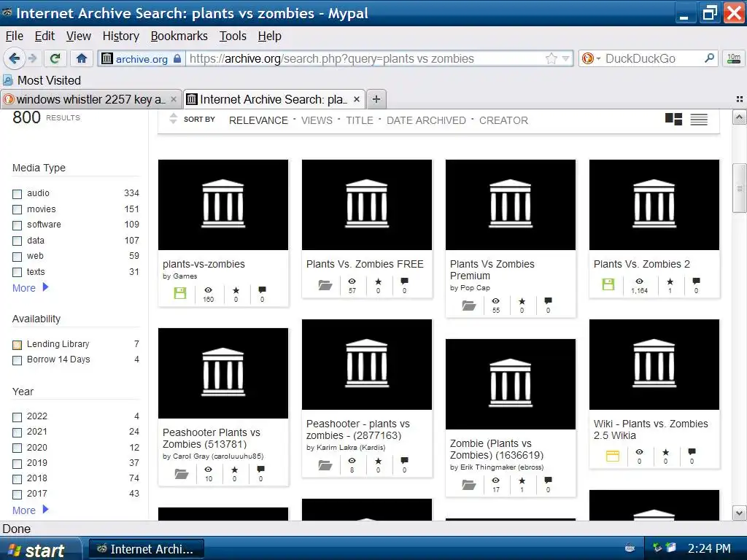The height and width of the screenshot is (560, 747).
Task: Click the browser Back arrow button
Action: click(14, 58)
